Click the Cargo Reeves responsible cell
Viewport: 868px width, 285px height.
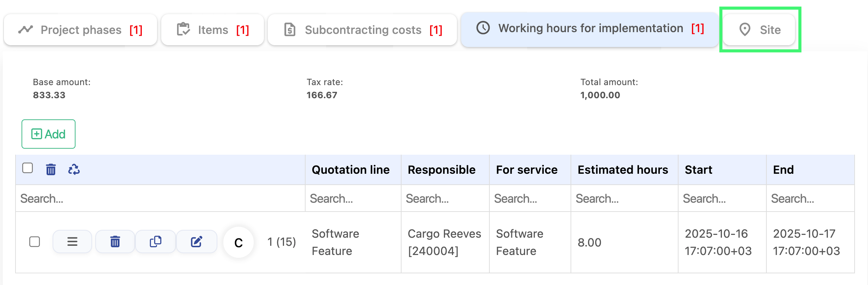[x=445, y=242]
